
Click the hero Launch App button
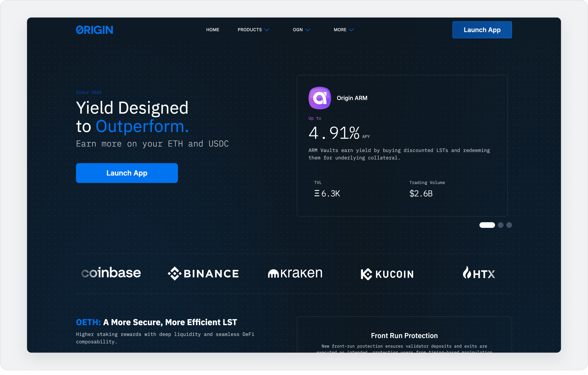(127, 173)
